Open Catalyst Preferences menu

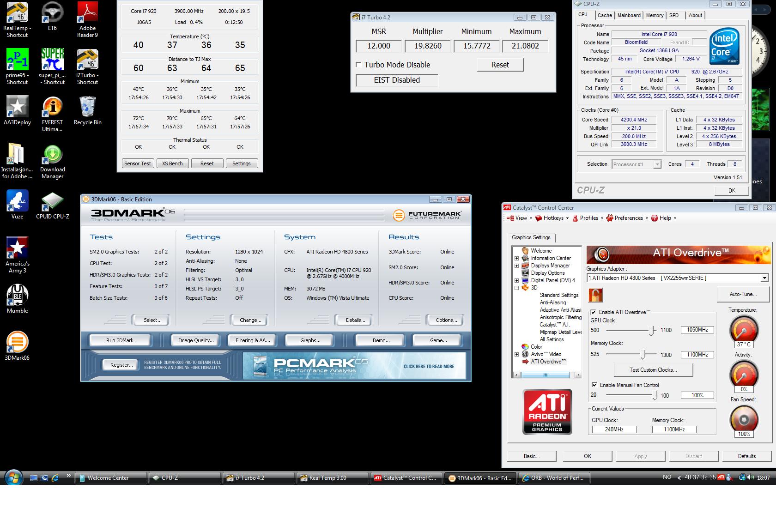coord(627,218)
